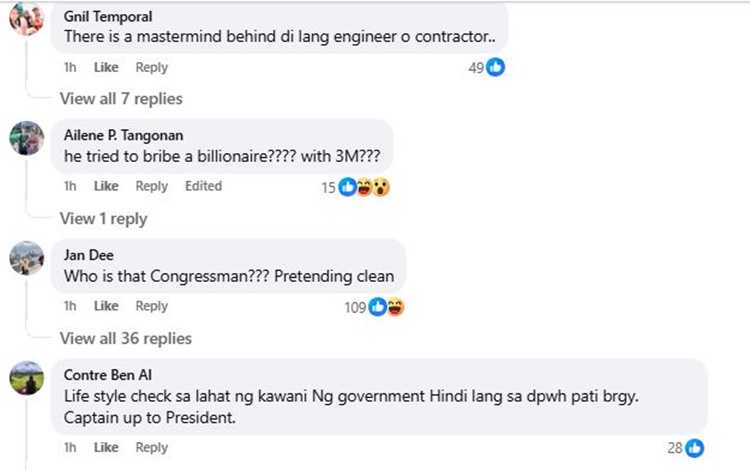Screen dimensions: 750x470
Task: Expand all 36 replies under Jan Dee
Action: 125,338
